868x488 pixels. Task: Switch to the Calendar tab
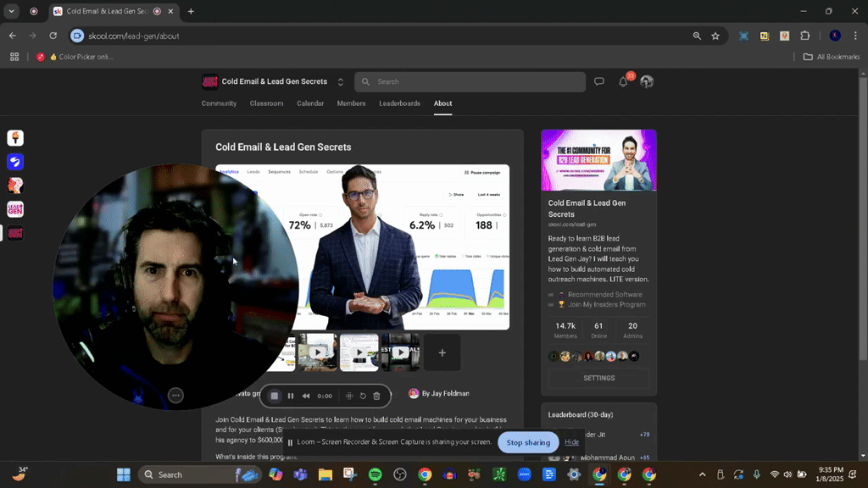point(310,103)
